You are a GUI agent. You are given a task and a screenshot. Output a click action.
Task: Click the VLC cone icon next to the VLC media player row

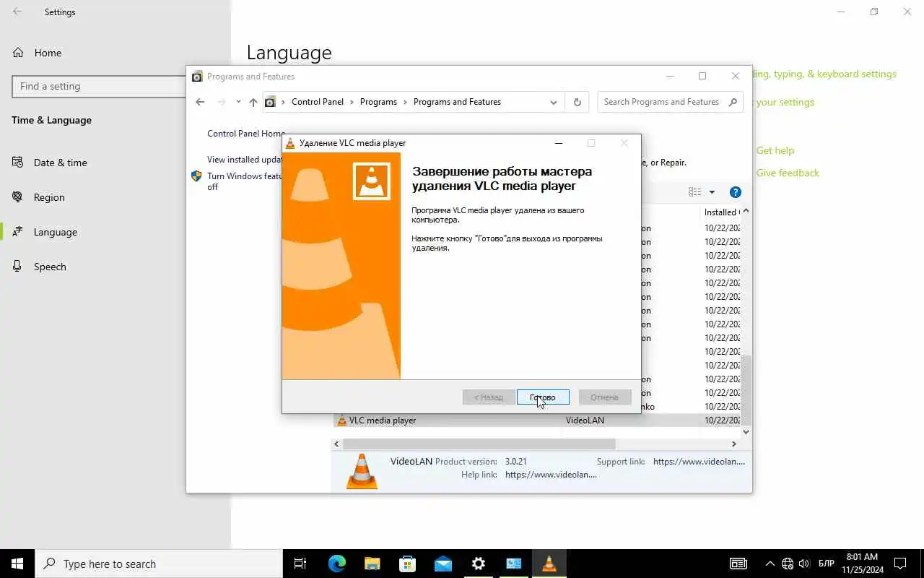pyautogui.click(x=341, y=420)
